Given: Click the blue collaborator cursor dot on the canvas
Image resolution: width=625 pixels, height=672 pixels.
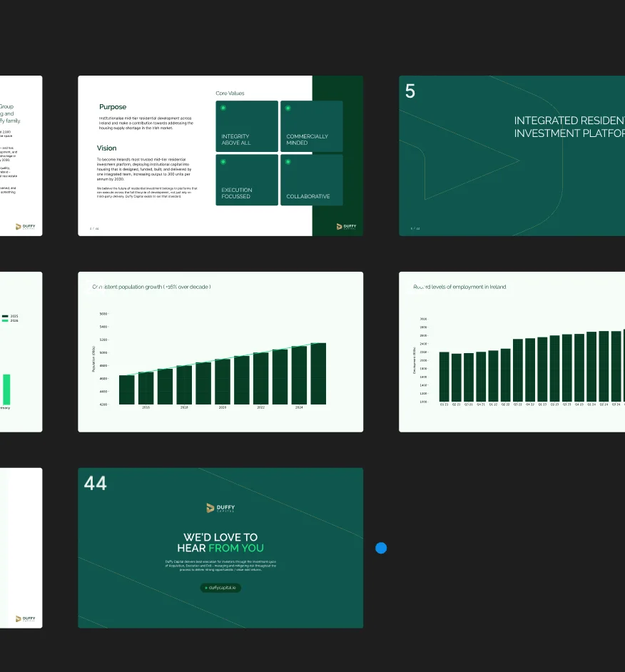Looking at the screenshot, I should coord(381,548).
